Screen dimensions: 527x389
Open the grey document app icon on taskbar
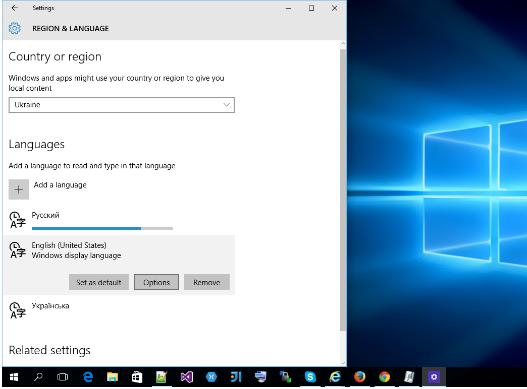click(409, 377)
